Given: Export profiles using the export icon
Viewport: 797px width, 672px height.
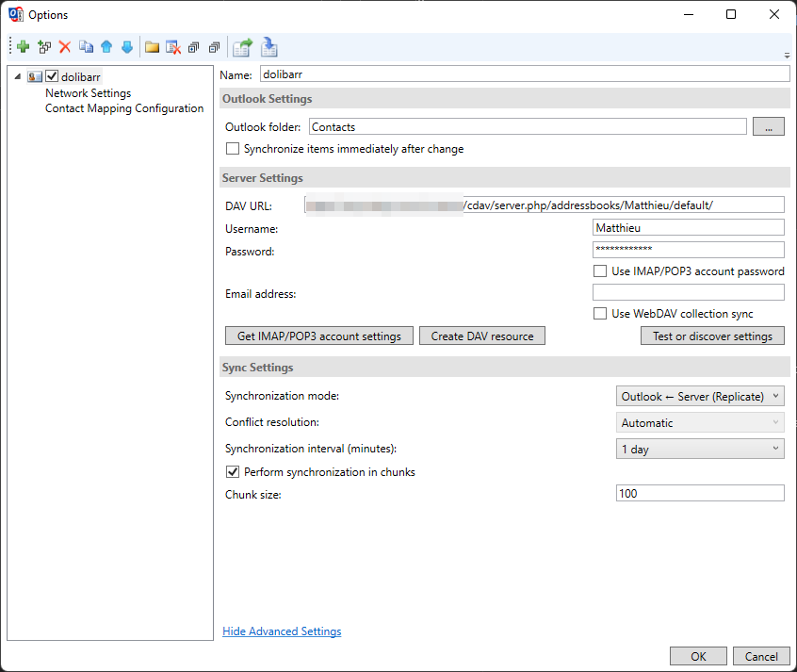Looking at the screenshot, I should (x=242, y=46).
